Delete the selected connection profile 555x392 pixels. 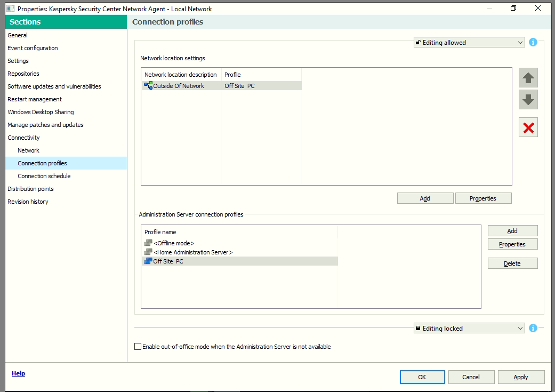(x=512, y=263)
